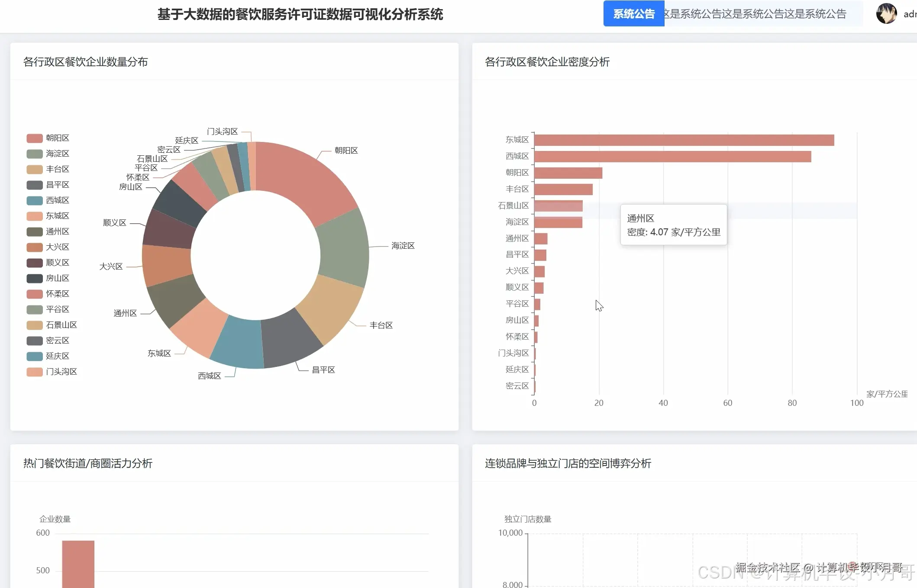Click the 门头沟区 legend marker
This screenshot has width=917, height=588.
[34, 372]
